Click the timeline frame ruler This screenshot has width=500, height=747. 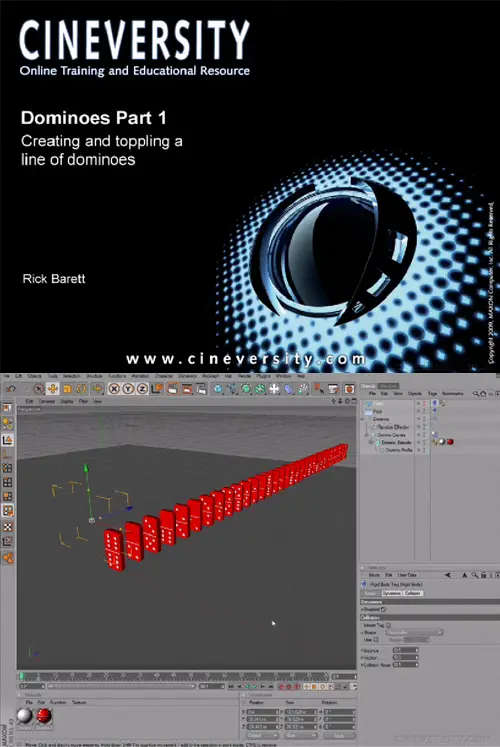tap(174, 676)
